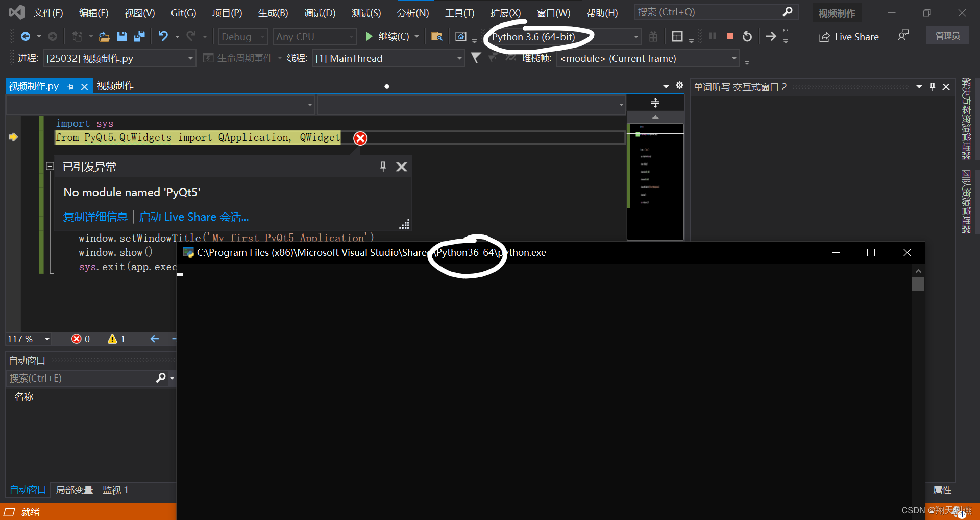This screenshot has height=520, width=980.
Task: Switch to the 监视 1 watch tab
Action: coord(115,490)
